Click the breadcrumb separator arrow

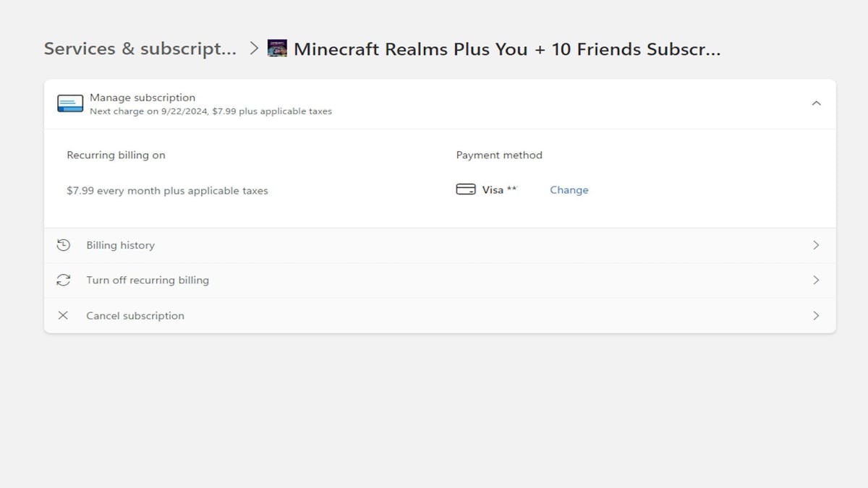[254, 49]
